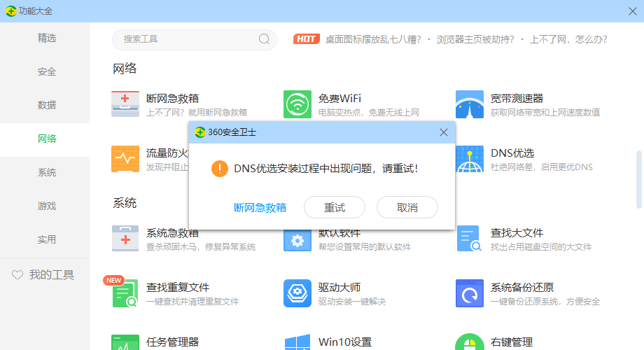The height and width of the screenshot is (350, 644).
Task: Open the 任务管理器 icon
Action: tap(125, 342)
